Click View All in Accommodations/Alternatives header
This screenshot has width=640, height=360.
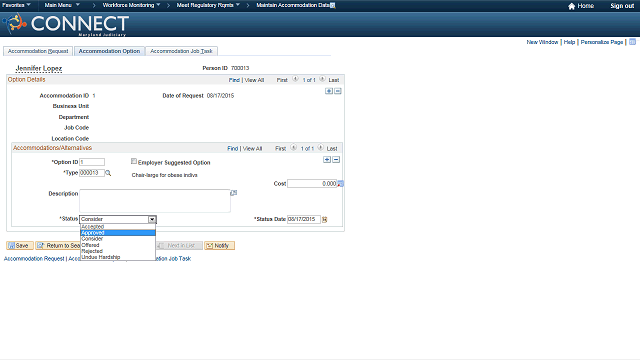click(x=253, y=149)
